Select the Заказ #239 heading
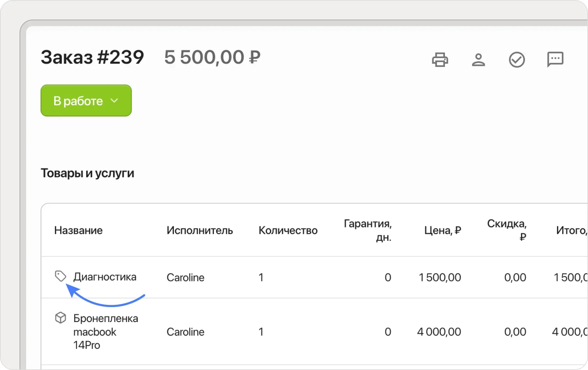588x370 pixels. click(x=92, y=57)
